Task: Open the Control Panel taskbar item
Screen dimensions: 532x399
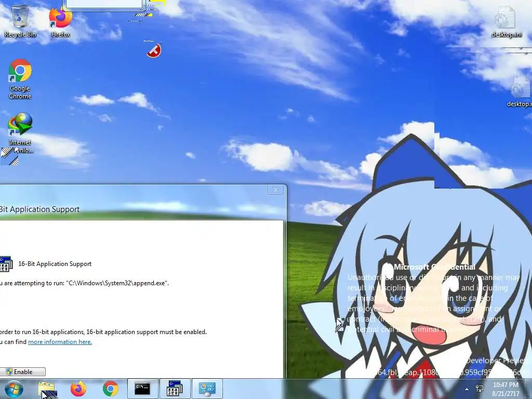Action: pos(207,389)
